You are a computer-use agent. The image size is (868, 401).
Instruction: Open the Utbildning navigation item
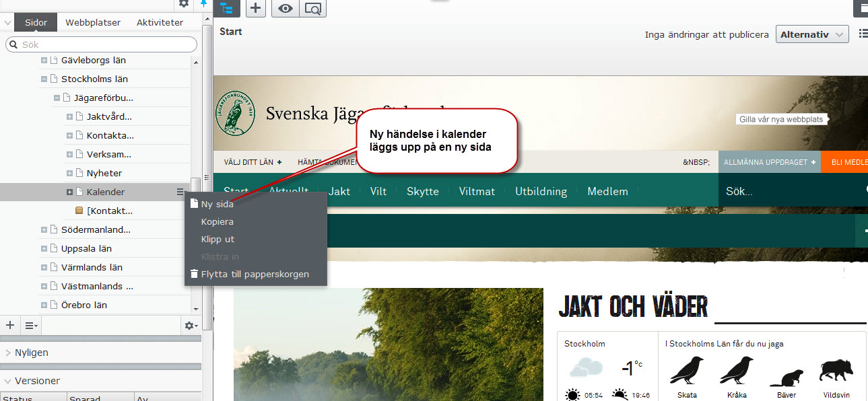(541, 191)
